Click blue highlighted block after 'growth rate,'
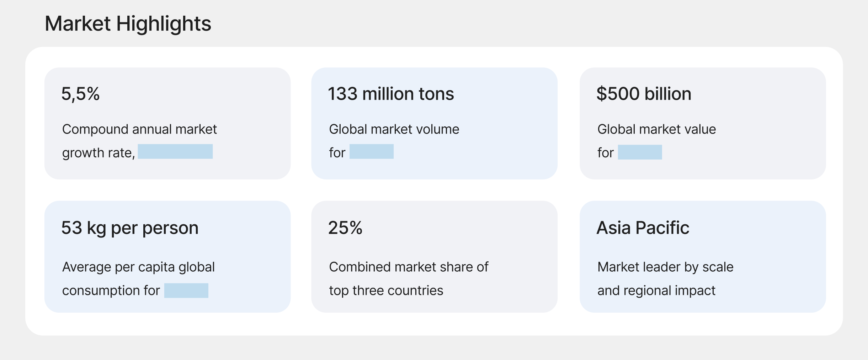The width and height of the screenshot is (868, 360). pos(175,152)
